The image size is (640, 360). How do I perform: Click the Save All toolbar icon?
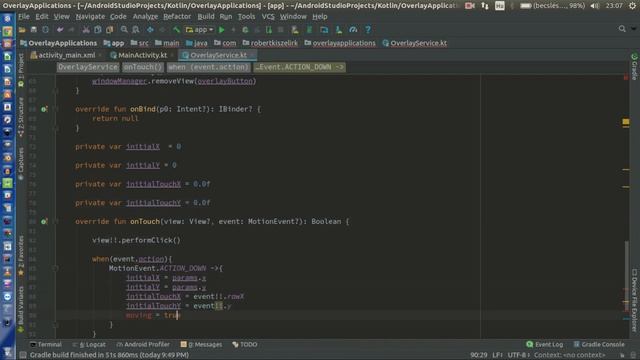(33, 30)
